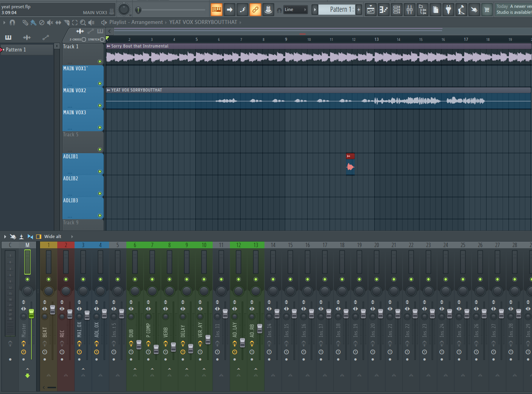This screenshot has height=394, width=532.
Task: Toggle Master mixer channel mute light
Action: pos(27,279)
